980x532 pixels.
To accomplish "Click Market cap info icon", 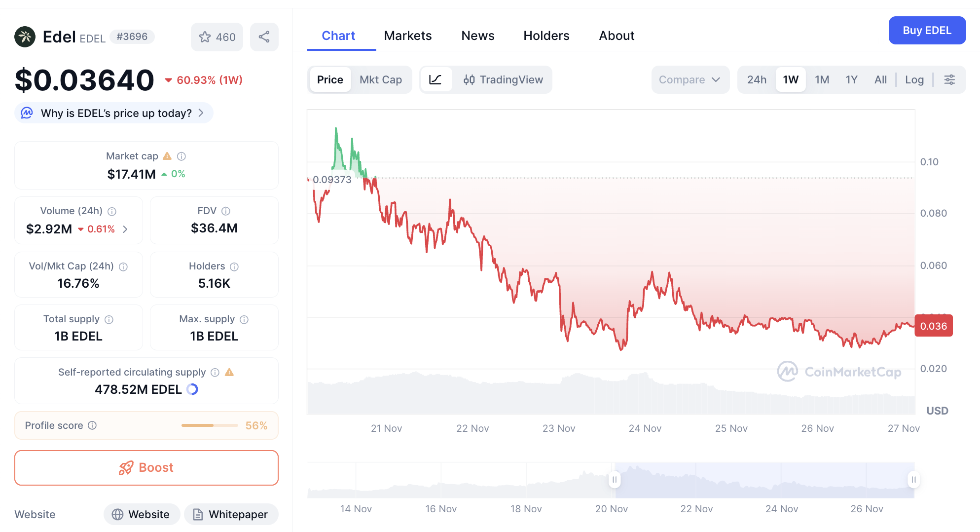I will (181, 156).
